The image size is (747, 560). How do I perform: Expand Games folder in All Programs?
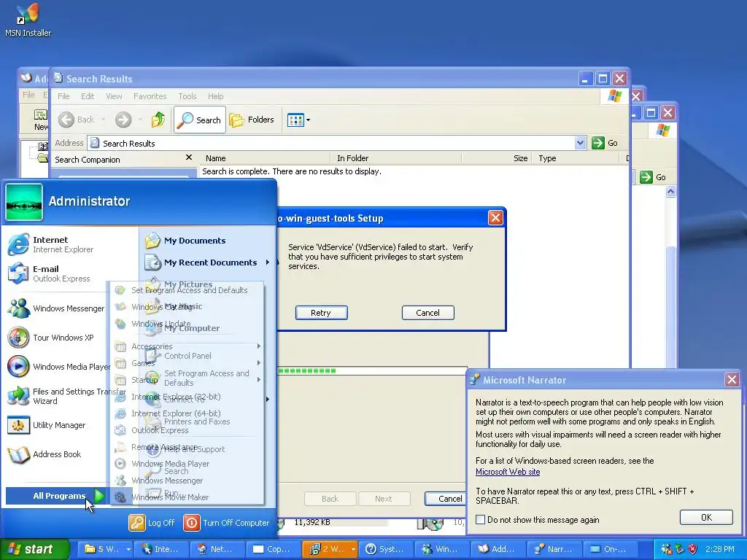click(x=187, y=363)
